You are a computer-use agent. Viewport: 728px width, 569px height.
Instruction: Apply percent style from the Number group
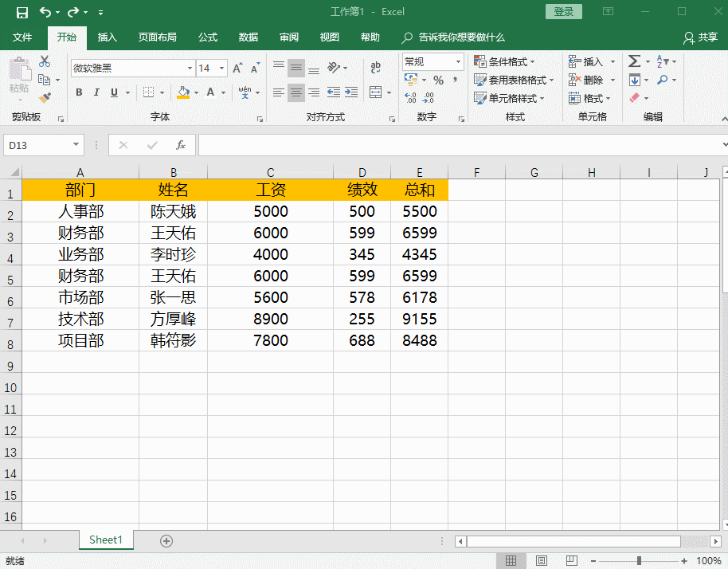point(437,80)
